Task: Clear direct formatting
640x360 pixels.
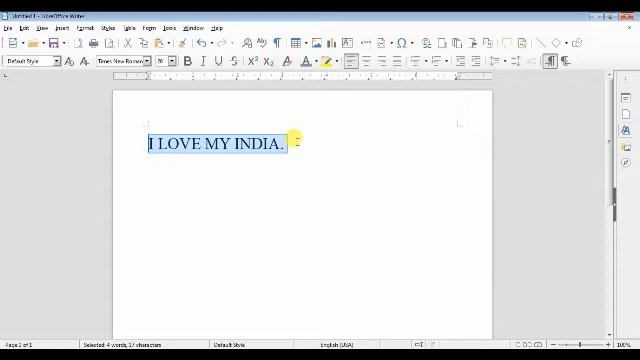Action: point(287,61)
